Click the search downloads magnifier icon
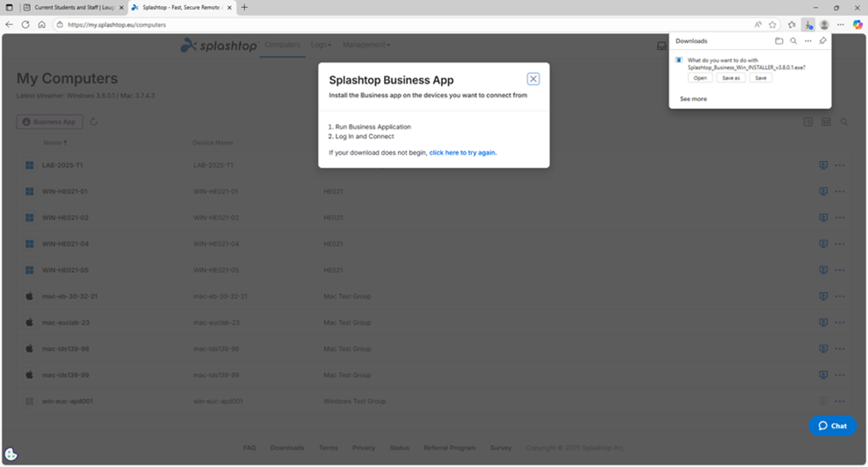This screenshot has height=467, width=868. point(793,41)
